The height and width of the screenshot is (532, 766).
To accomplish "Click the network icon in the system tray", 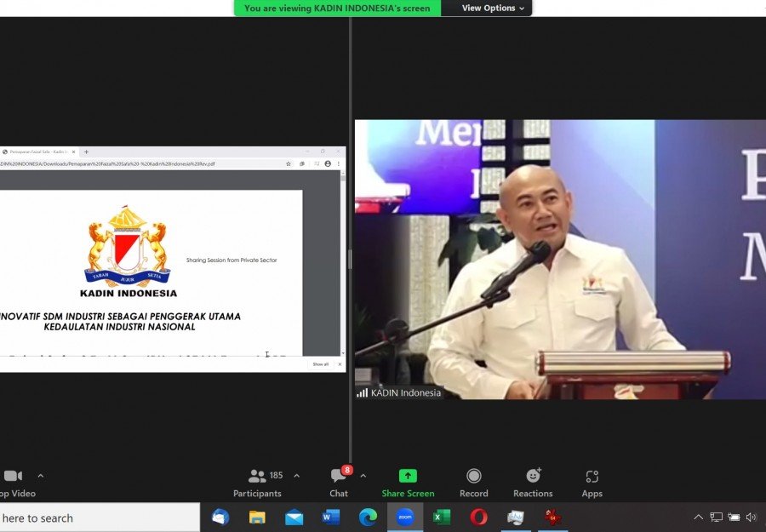I will [x=716, y=517].
